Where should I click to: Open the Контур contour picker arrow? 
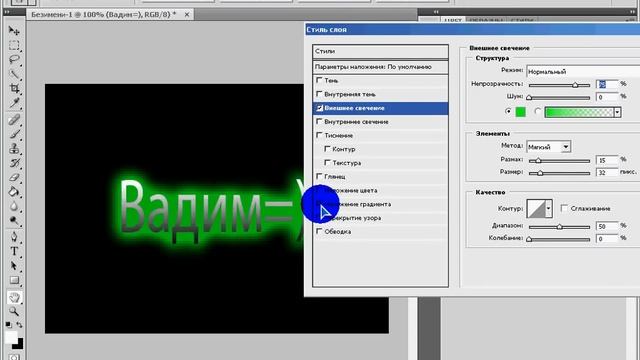(x=549, y=209)
